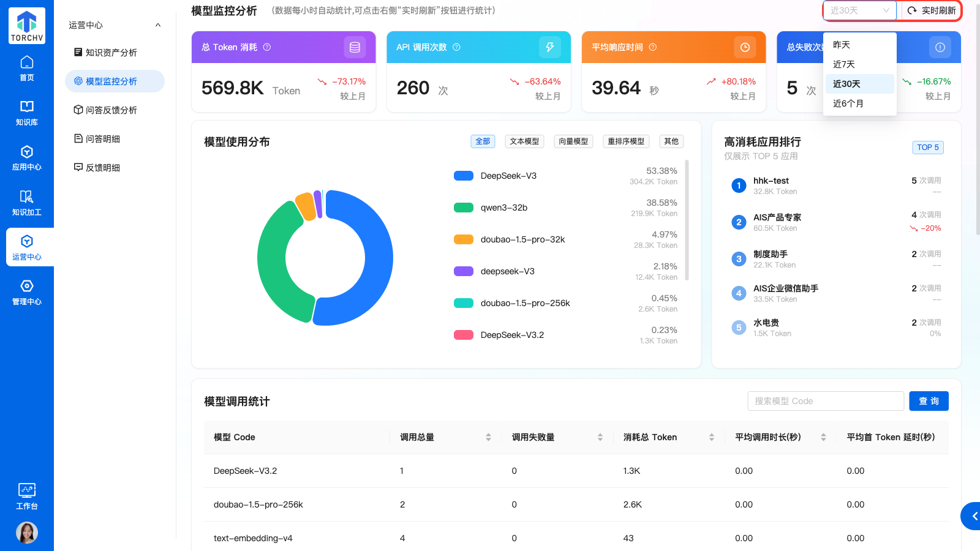Image resolution: width=980 pixels, height=551 pixels.
Task: Open the 近30天 time range dropdown
Action: point(859,10)
